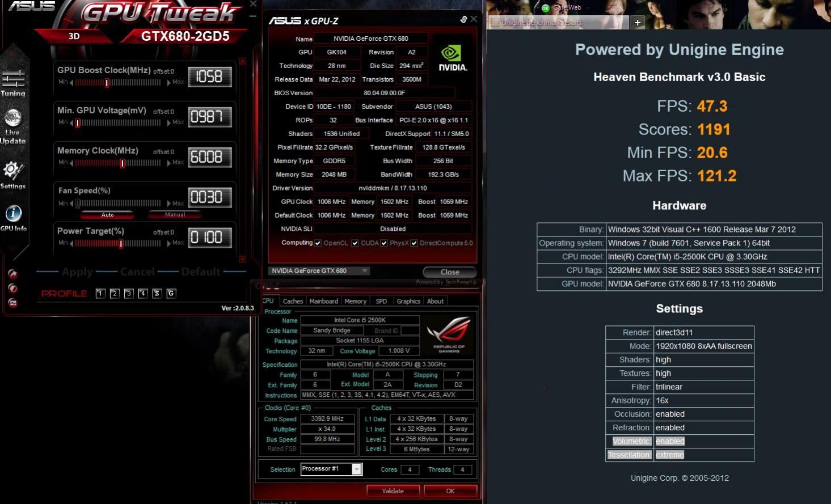Click the Memory Clock slider track
Image resolution: width=831 pixels, height=504 pixels.
coord(119,163)
